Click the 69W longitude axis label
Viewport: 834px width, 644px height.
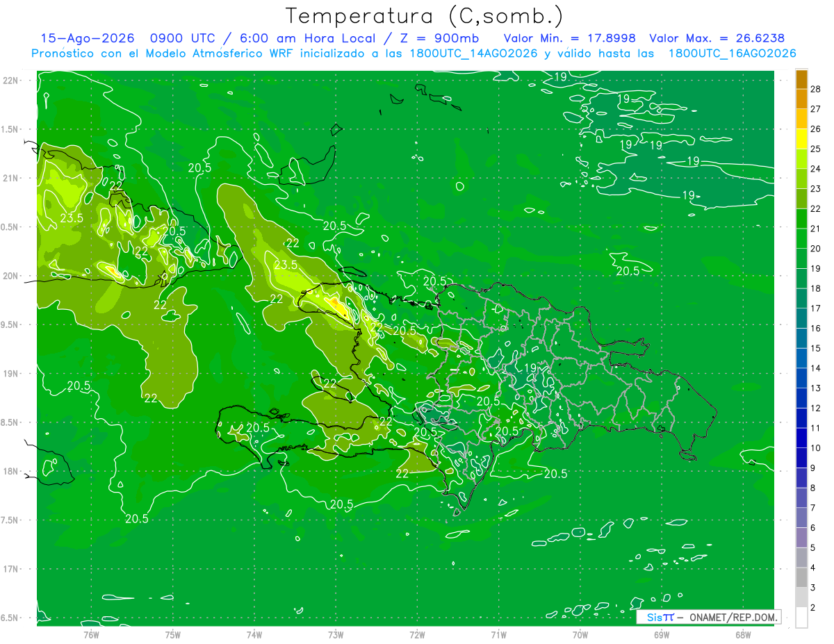pos(662,634)
